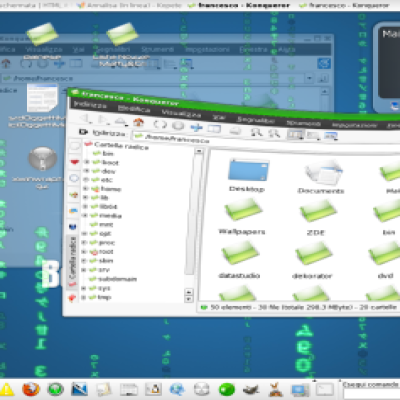Expand the proc folder in tree
Image resolution: width=400 pixels, height=400 pixels.
85,242
